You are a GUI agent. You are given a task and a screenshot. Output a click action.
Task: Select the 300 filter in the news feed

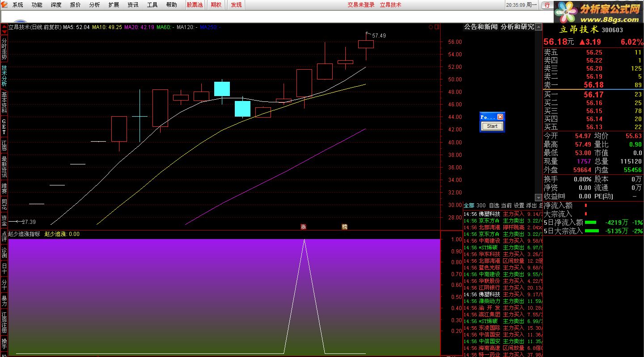point(481,206)
